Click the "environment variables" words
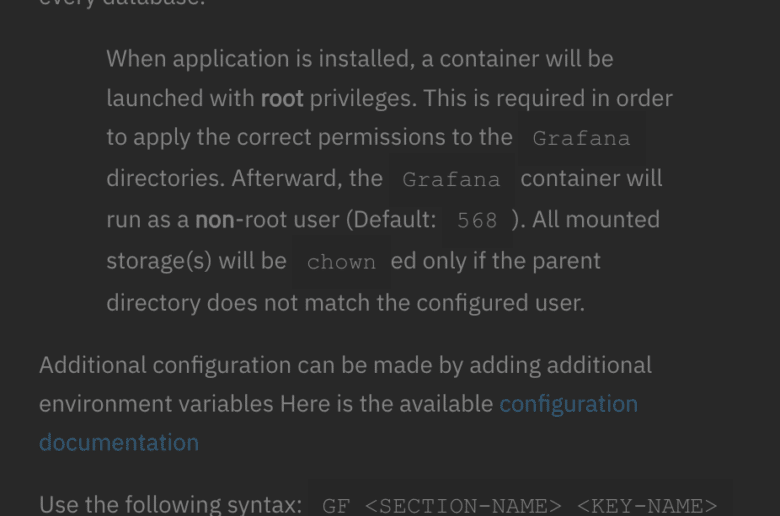This screenshot has height=516, width=780. [156, 404]
